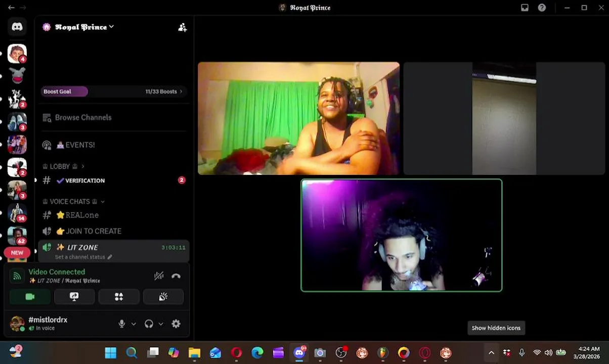
Task: Open the server icon with badge 4
Action: pos(17,53)
